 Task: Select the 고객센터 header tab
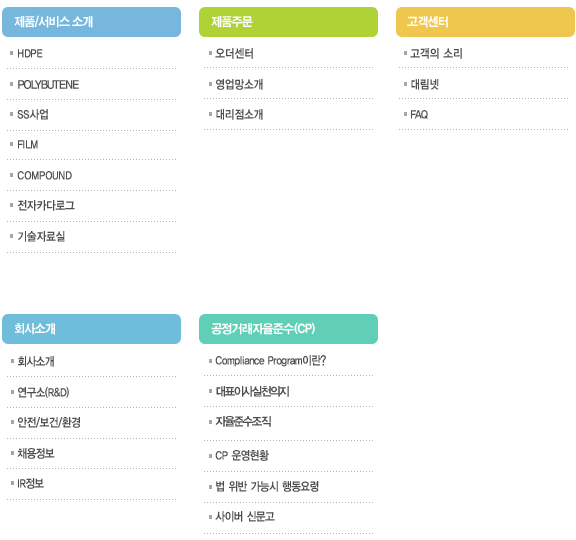[485, 22]
